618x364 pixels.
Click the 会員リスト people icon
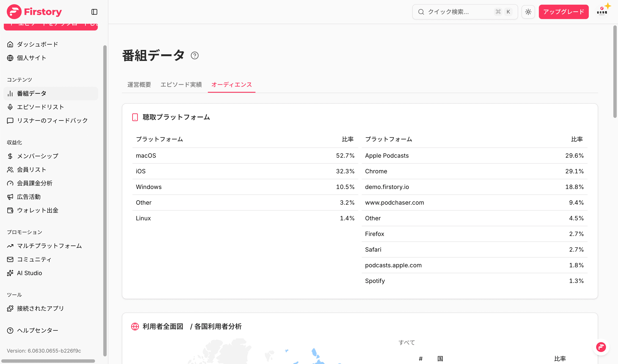10,170
